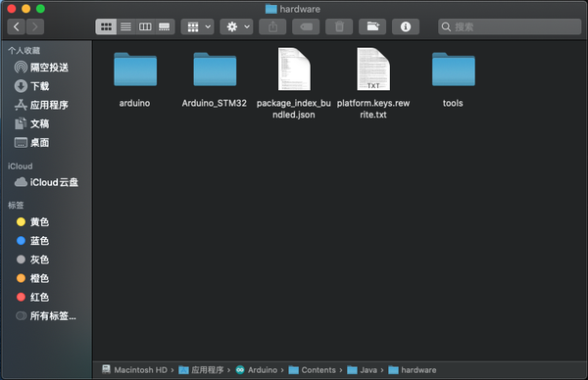Click the Get Info icon
This screenshot has height=380, width=588.
point(406,27)
